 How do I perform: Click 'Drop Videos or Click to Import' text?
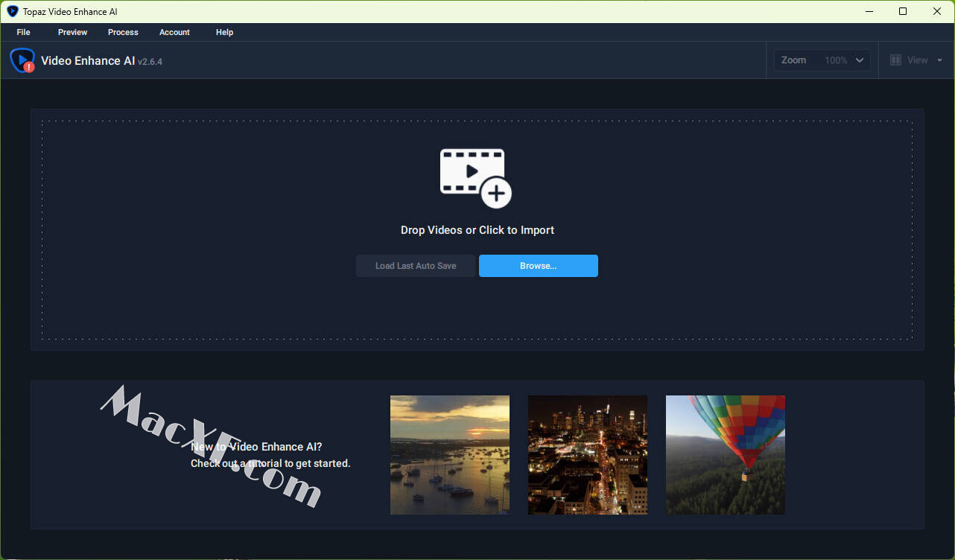[x=477, y=230]
